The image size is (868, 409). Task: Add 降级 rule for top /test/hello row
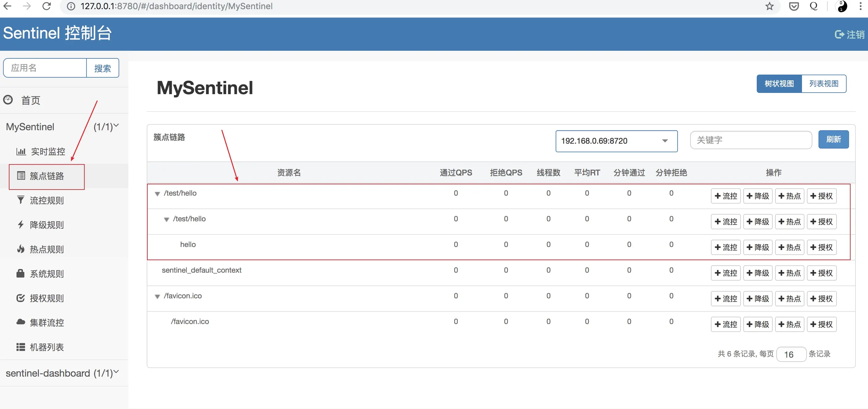click(x=757, y=196)
